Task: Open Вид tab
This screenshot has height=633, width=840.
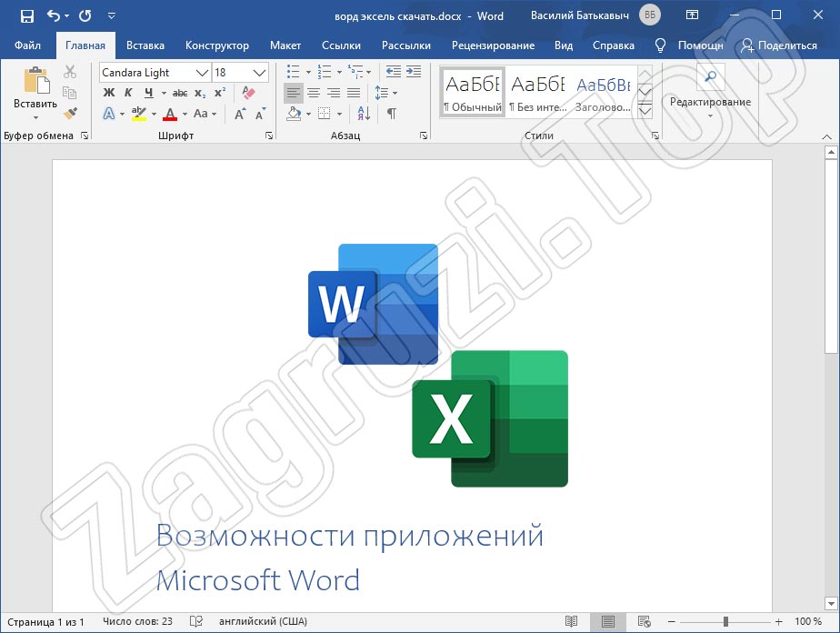Action: click(563, 45)
